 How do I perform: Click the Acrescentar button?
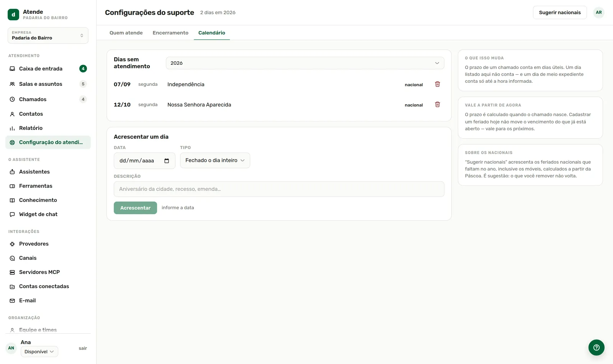pyautogui.click(x=135, y=208)
